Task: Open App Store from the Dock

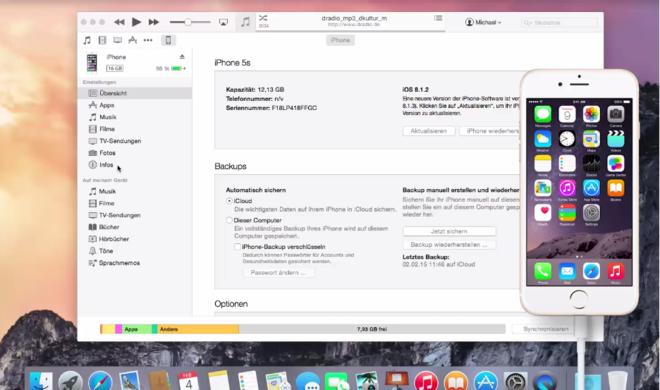Action: click(x=486, y=381)
